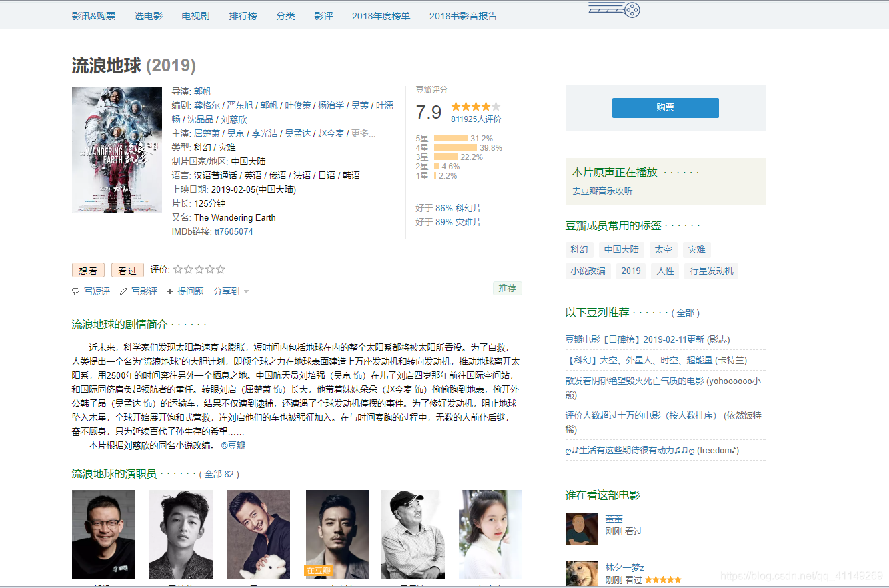Viewport: 889px width, 588px height.
Task: Go to the 选电影 navigation item
Action: coord(148,16)
